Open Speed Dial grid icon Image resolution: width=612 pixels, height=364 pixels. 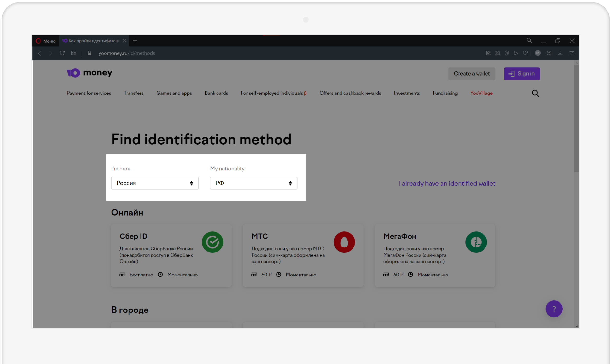(74, 53)
